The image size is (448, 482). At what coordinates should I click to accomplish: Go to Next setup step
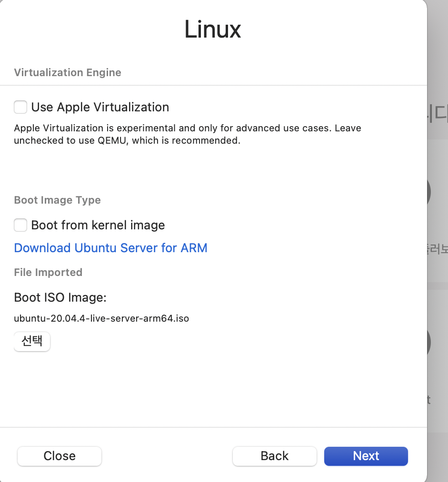(x=366, y=456)
